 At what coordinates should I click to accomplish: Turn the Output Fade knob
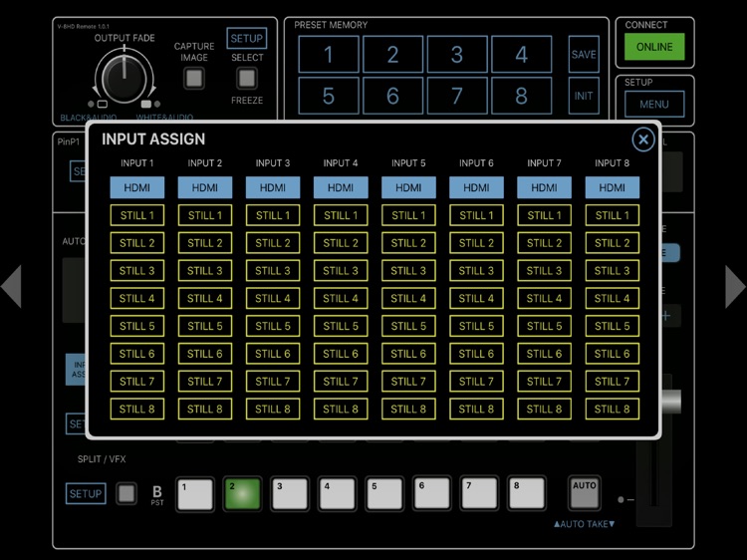[x=124, y=78]
